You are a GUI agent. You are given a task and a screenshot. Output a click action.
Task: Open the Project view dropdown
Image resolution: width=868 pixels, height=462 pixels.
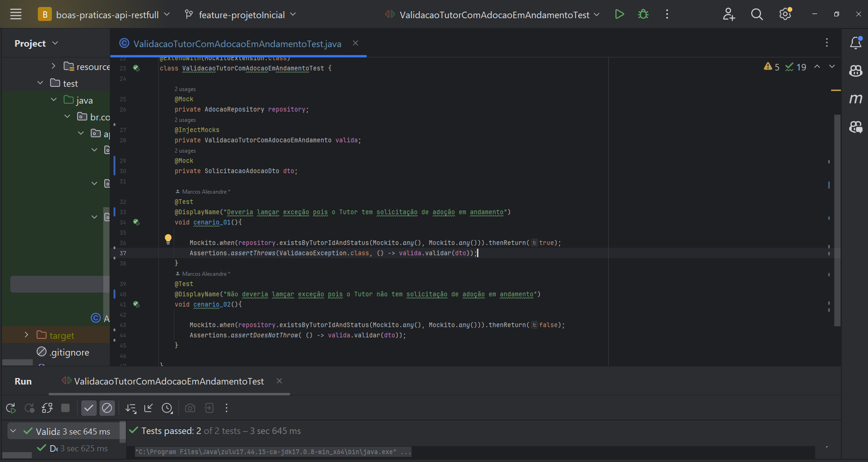[36, 43]
